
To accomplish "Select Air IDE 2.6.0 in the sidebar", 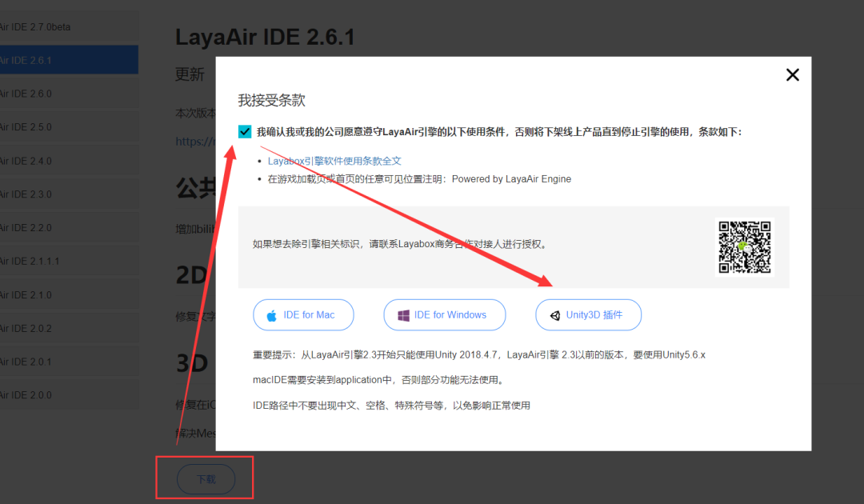I will [69, 94].
